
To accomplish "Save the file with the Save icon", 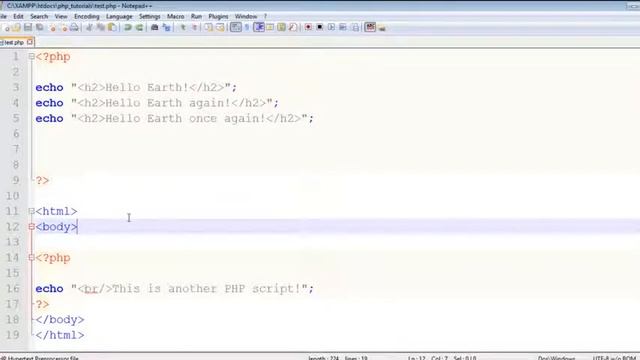I will pos(28,28).
